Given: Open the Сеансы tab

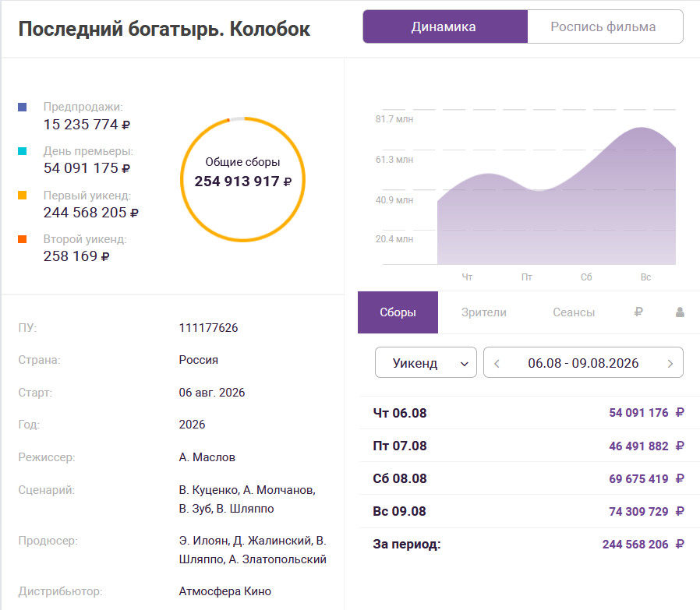Looking at the screenshot, I should click(574, 312).
